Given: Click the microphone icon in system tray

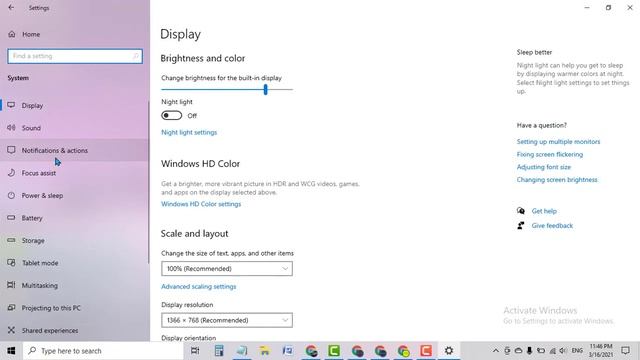Looking at the screenshot, I should 529,351.
